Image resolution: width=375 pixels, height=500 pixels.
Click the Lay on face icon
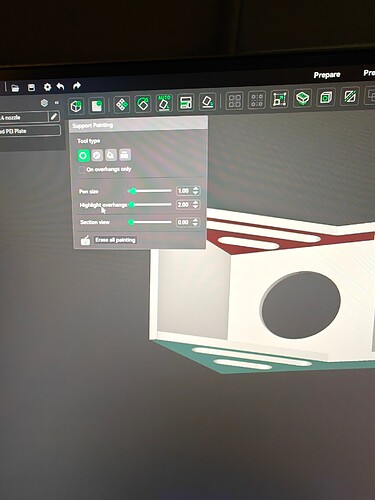(x=207, y=101)
